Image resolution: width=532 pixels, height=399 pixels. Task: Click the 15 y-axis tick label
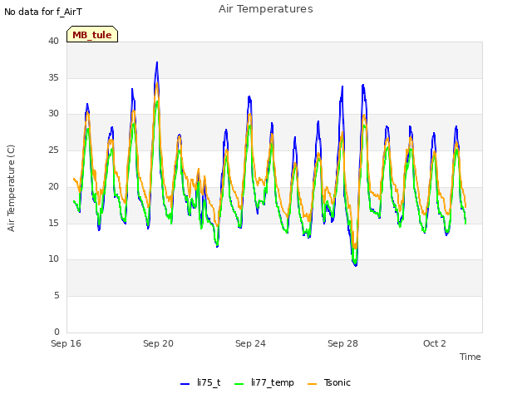[x=53, y=223]
